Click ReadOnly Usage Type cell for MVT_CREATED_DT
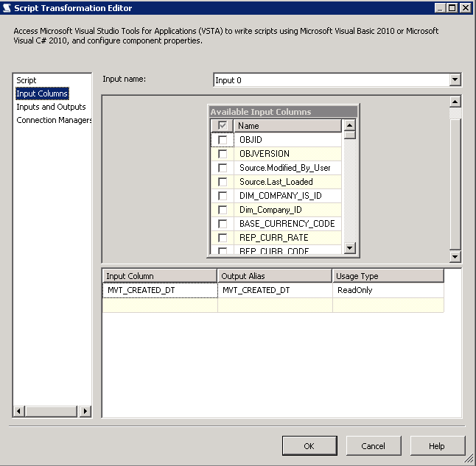476x466 pixels. pos(388,291)
